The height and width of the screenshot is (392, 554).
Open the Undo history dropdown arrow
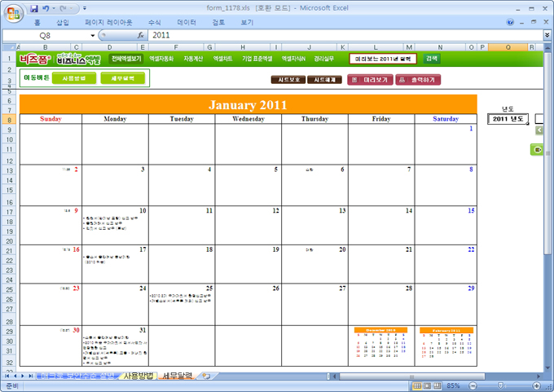(x=54, y=8)
